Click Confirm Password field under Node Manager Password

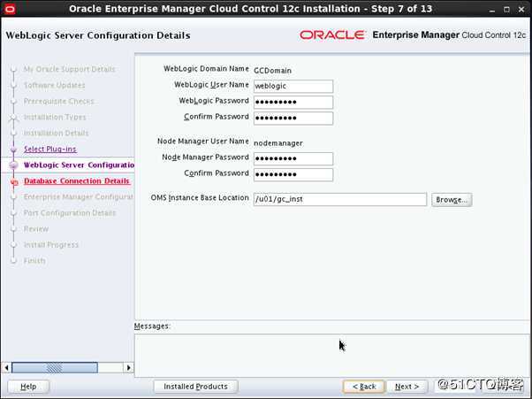coord(293,174)
